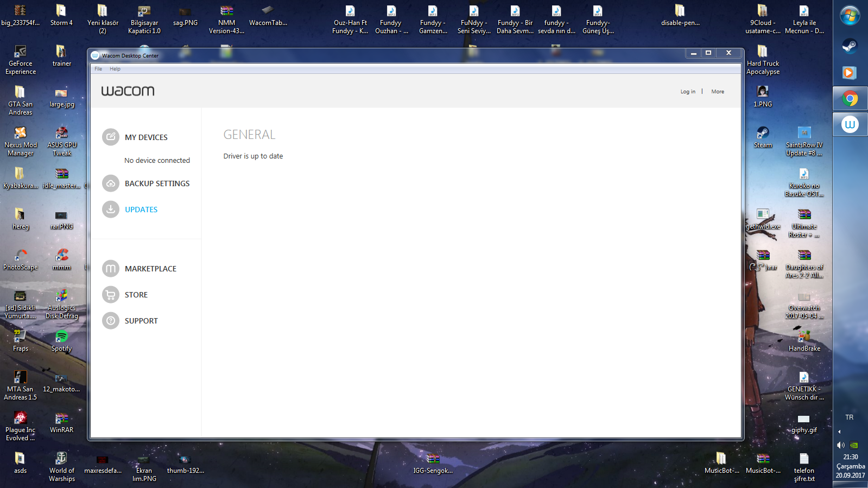868x488 pixels.
Task: Select the MTA San Andreas 1.5 icon
Action: point(21,385)
